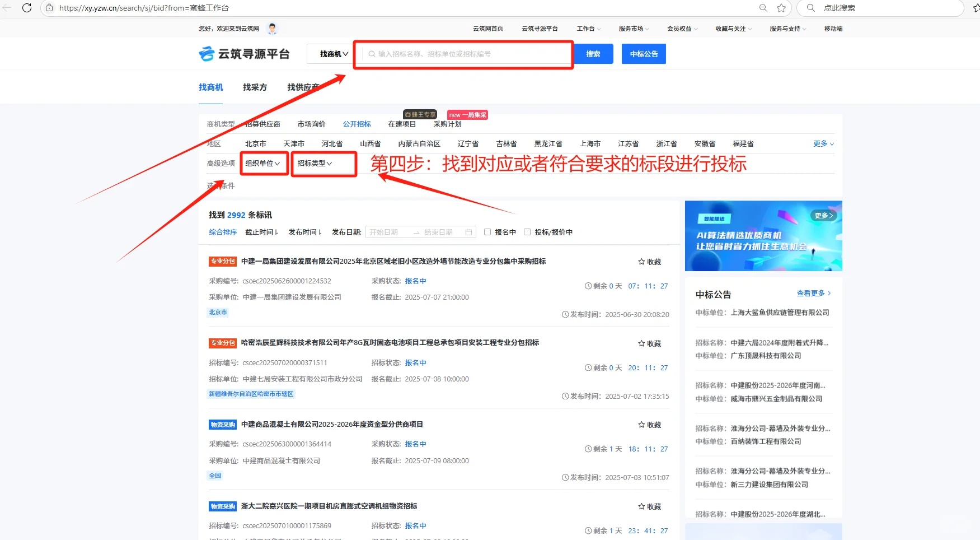Open the 组织单位 dropdown
The height and width of the screenshot is (540, 980).
click(263, 164)
